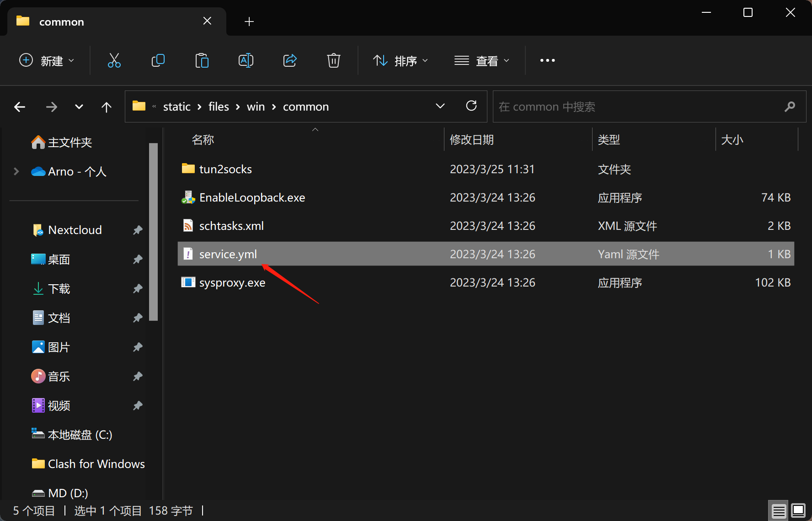812x521 pixels.
Task: Click the Paste clipboard icon
Action: (202, 60)
